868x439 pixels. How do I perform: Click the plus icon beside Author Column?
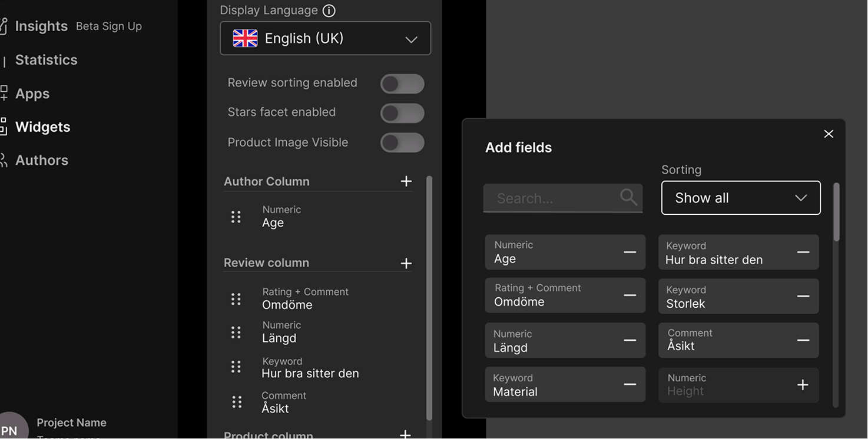click(406, 181)
